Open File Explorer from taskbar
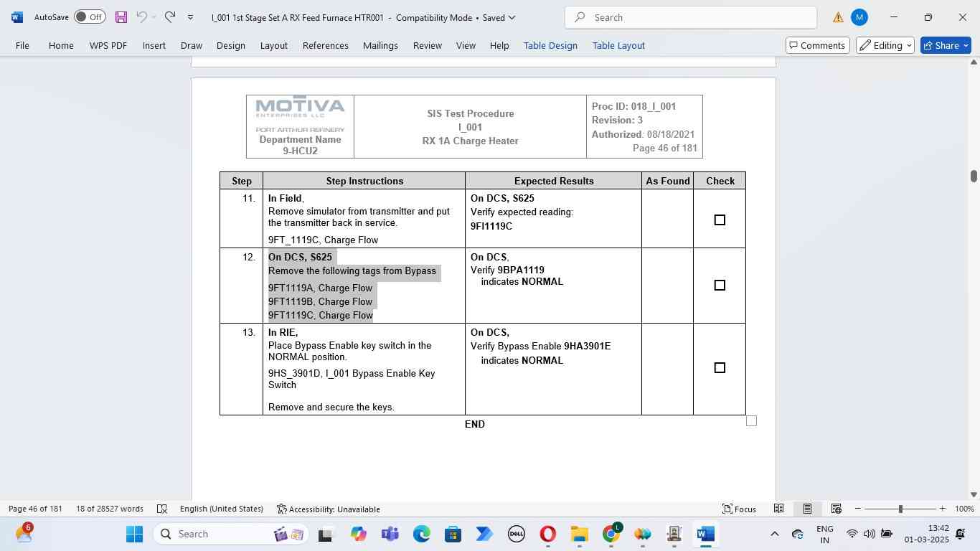 [579, 534]
